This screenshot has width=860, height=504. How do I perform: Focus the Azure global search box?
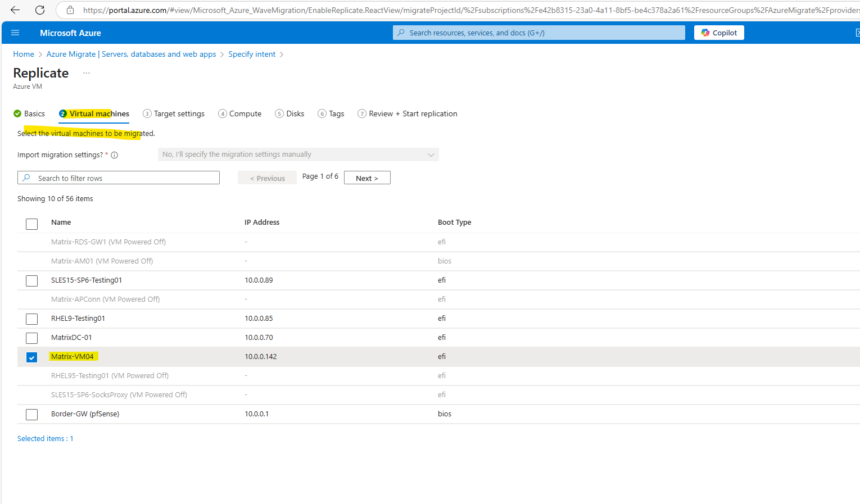coord(539,33)
